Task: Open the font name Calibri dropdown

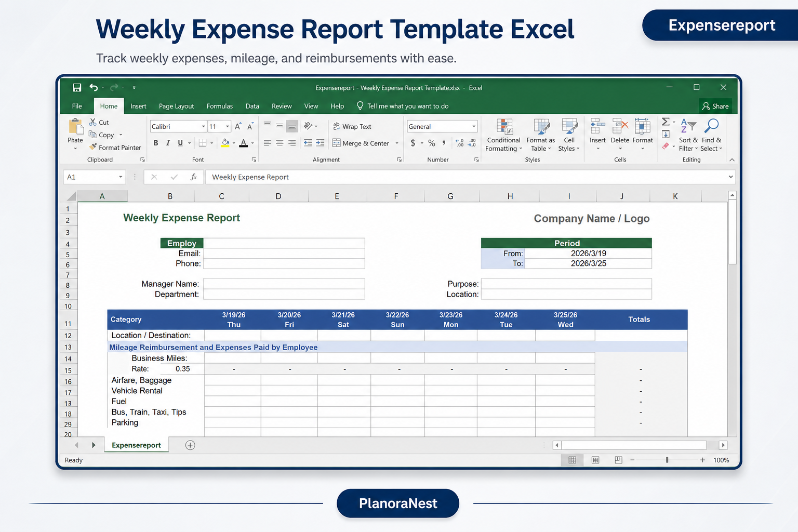Action: pyautogui.click(x=203, y=127)
